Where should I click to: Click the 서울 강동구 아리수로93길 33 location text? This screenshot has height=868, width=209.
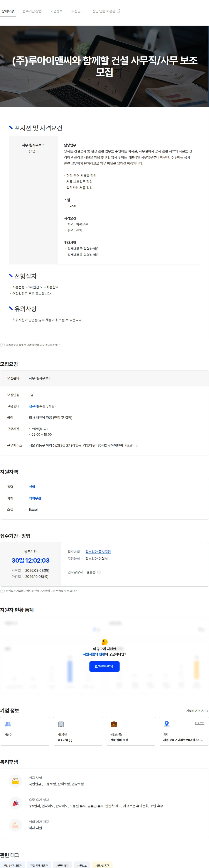[x=184, y=740]
